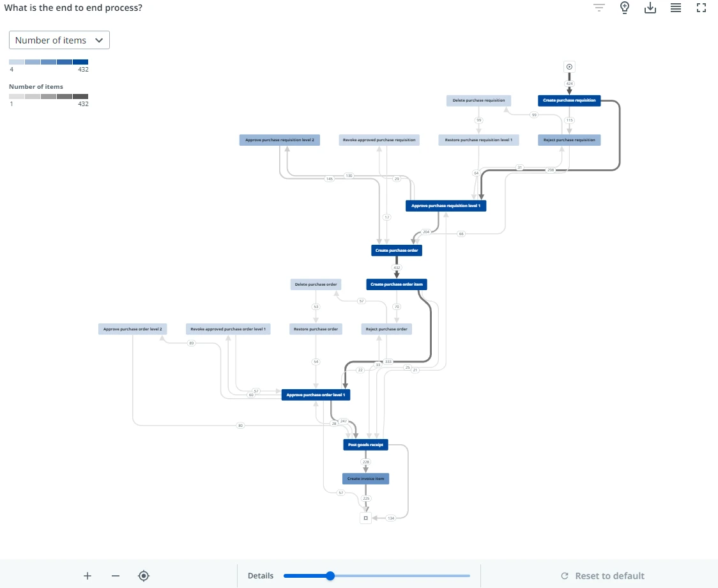Select the Restore purchase order node
Viewport: 718px width, 588px height.
(316, 329)
